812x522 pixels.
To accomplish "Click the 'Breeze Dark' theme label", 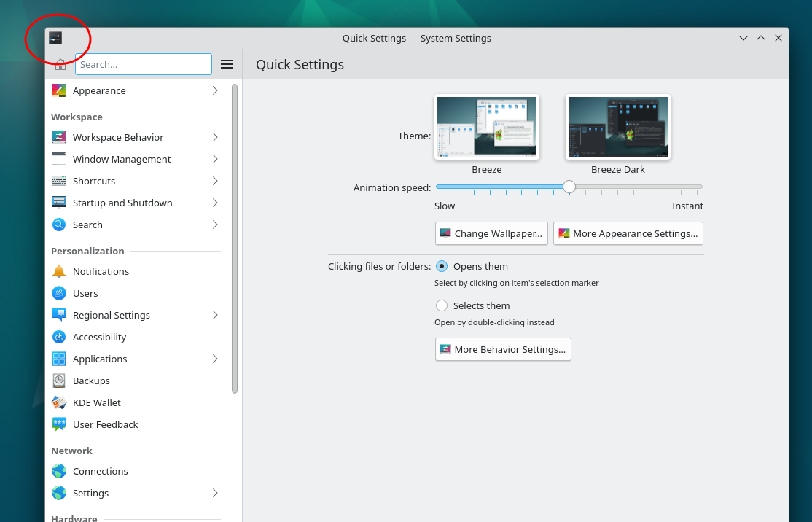I will 618,169.
